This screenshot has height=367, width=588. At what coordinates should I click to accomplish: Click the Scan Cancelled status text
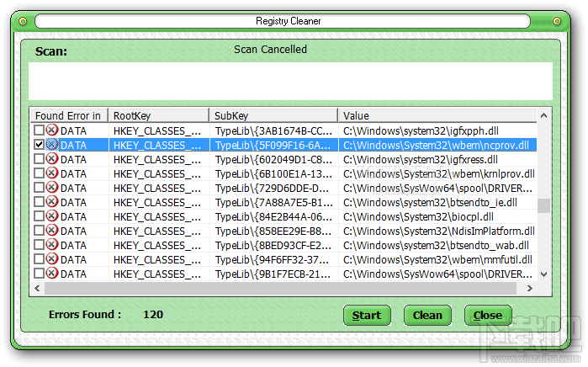[270, 49]
